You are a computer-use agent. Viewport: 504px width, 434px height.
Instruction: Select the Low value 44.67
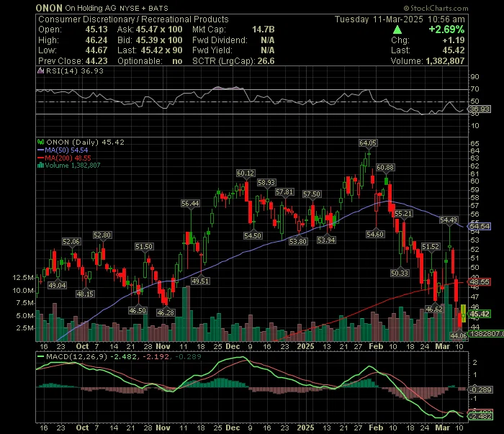coord(96,50)
